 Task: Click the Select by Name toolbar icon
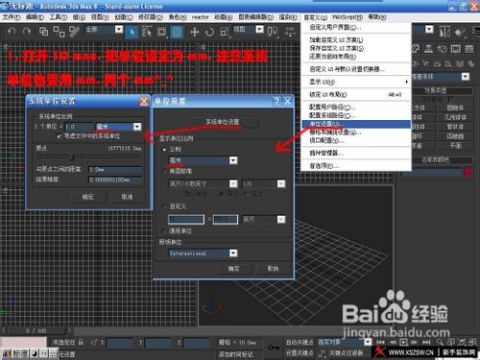point(146,32)
